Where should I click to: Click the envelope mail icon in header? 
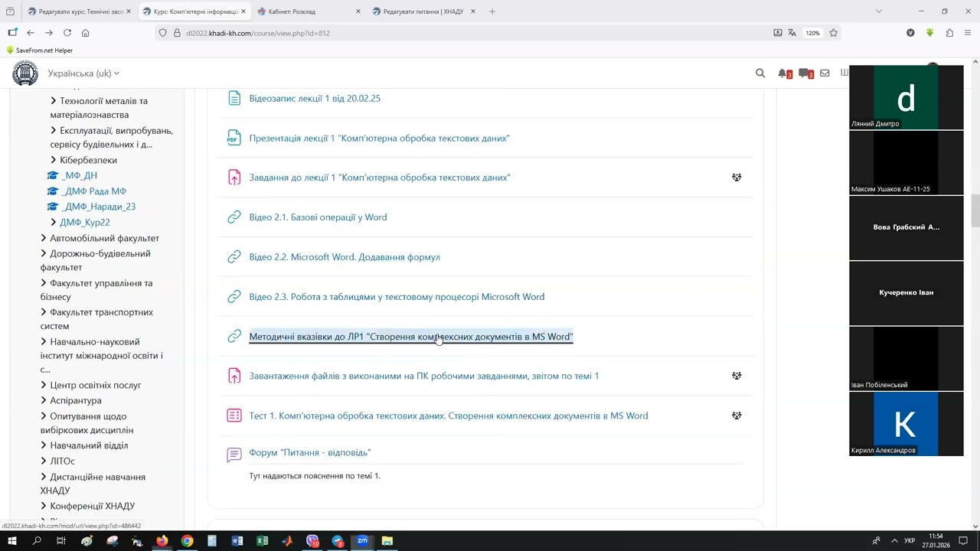click(x=825, y=73)
